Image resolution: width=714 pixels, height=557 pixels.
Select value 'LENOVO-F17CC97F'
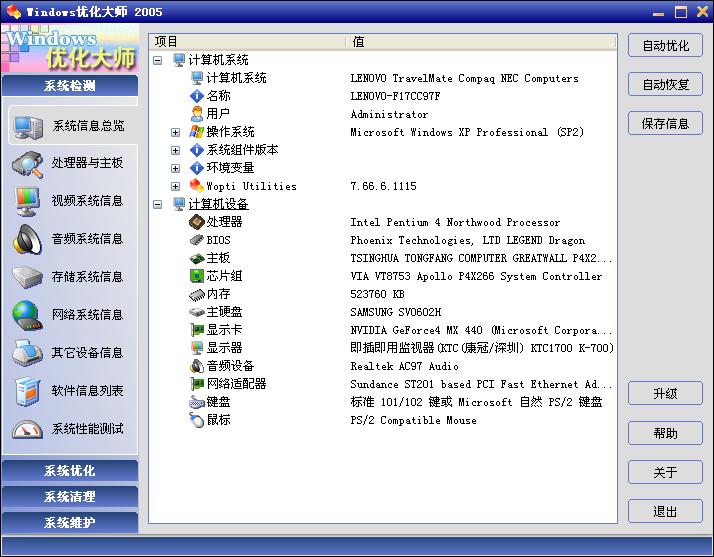[395, 97]
